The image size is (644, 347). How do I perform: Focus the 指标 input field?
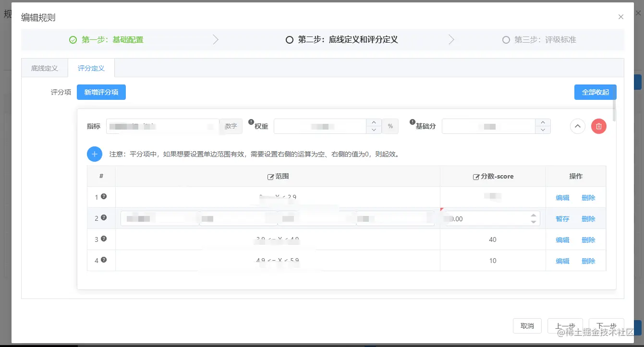(163, 126)
